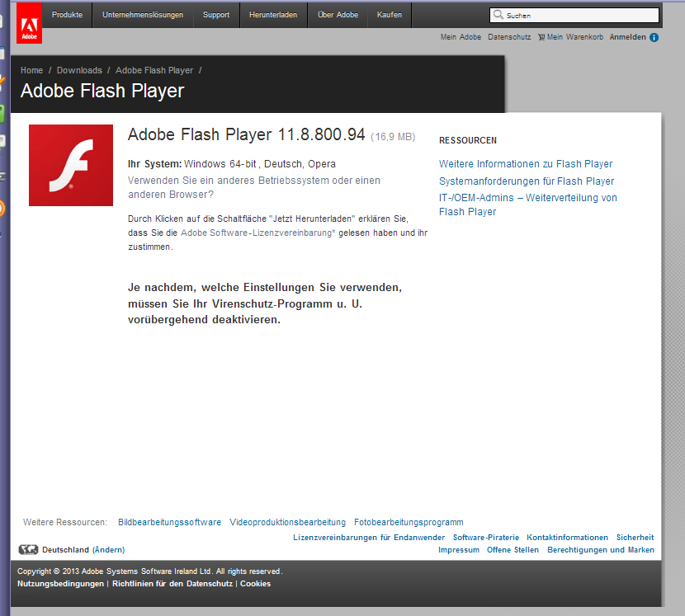Click the file size text (16,9 MB)
The image size is (685, 616).
393,137
